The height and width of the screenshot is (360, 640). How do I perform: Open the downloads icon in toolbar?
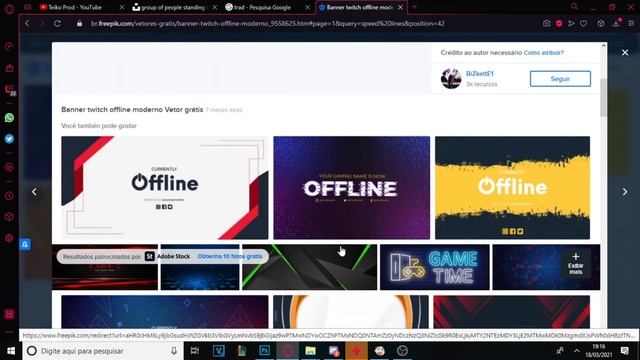[x=616, y=23]
